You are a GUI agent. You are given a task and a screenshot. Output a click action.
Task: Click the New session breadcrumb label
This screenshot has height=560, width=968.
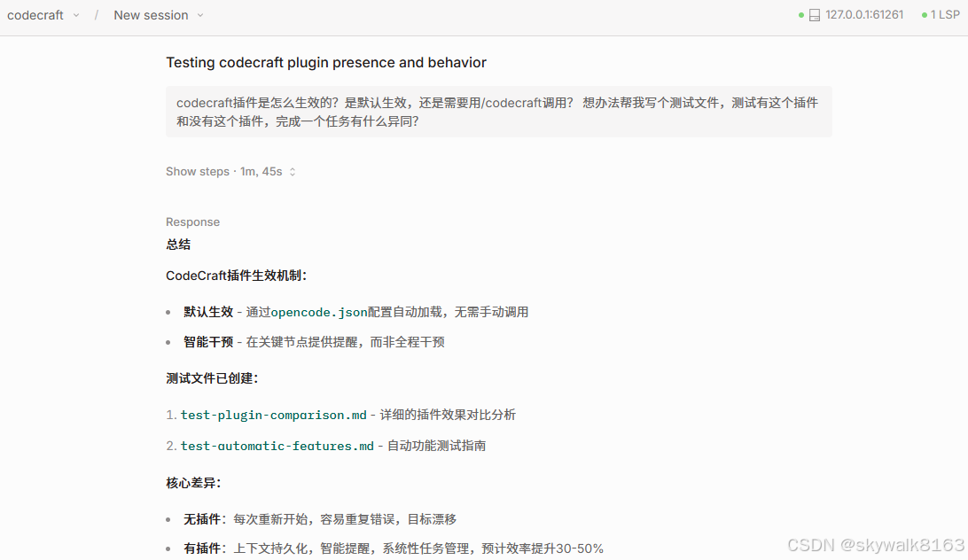(151, 15)
